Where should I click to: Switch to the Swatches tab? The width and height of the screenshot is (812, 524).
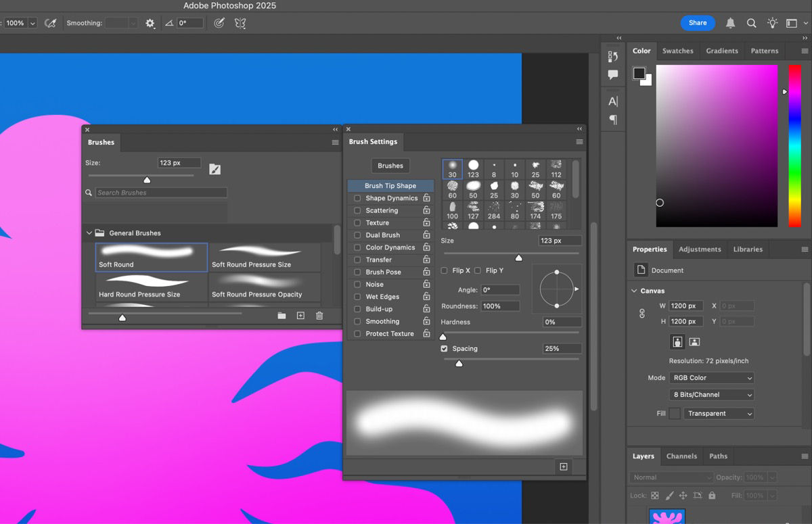[677, 51]
